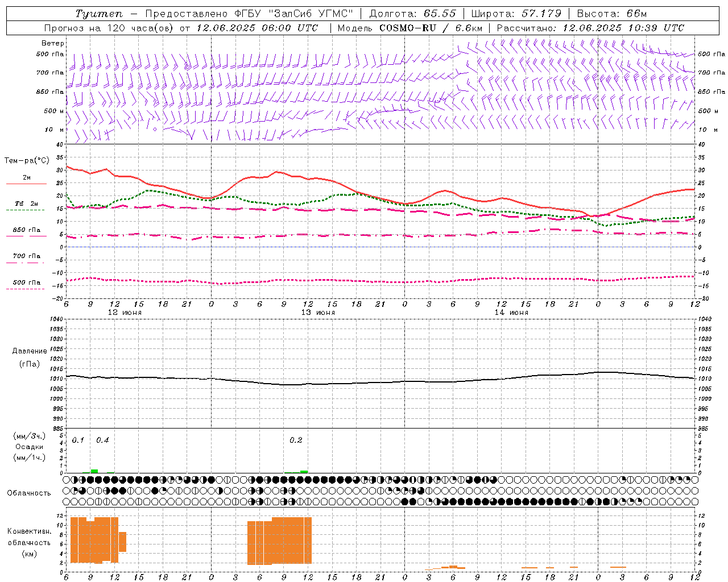Click the 500 гПа dotted-line temperature legend entry
This screenshot has width=728, height=582.
[x=26, y=285]
